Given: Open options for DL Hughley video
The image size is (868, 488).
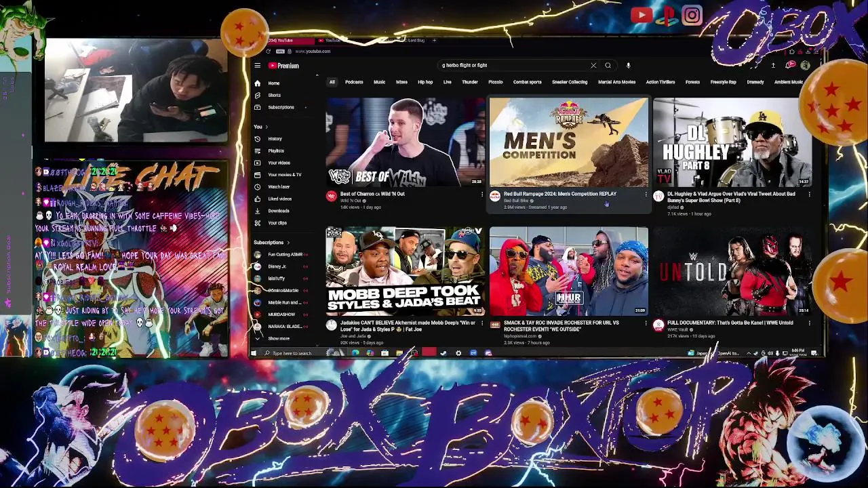Looking at the screenshot, I should tap(809, 195).
